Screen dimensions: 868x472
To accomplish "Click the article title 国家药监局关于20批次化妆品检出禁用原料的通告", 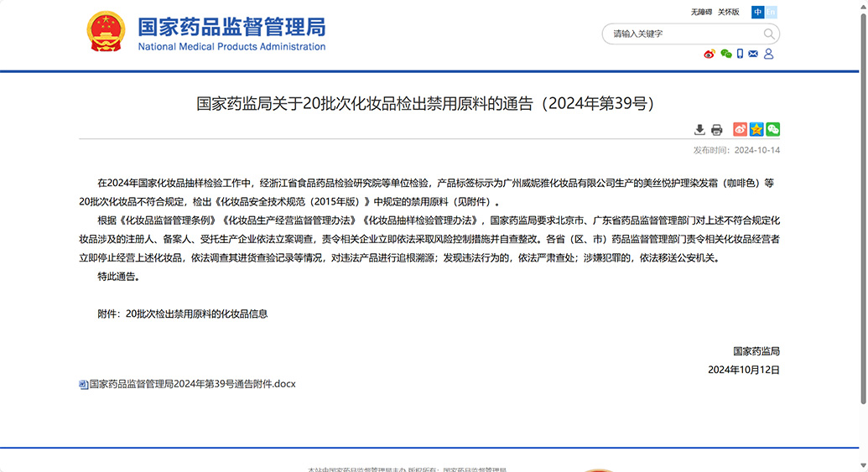I will coord(425,103).
